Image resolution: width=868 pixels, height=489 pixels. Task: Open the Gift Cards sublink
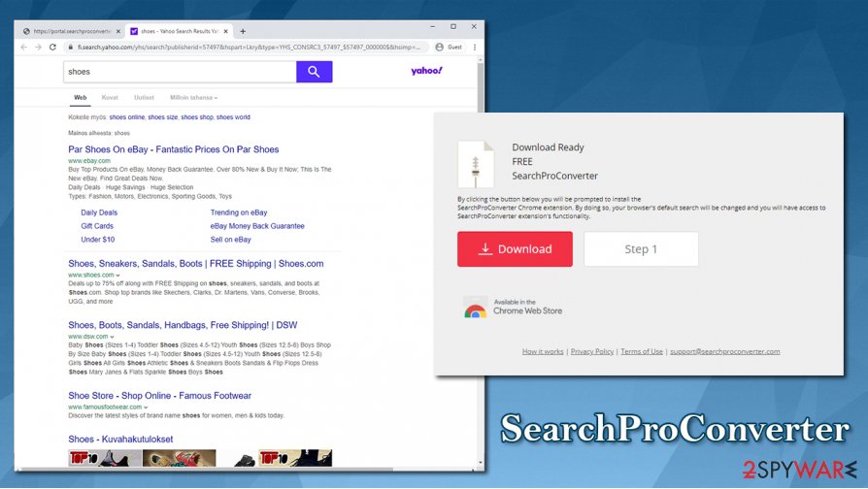pyautogui.click(x=97, y=226)
